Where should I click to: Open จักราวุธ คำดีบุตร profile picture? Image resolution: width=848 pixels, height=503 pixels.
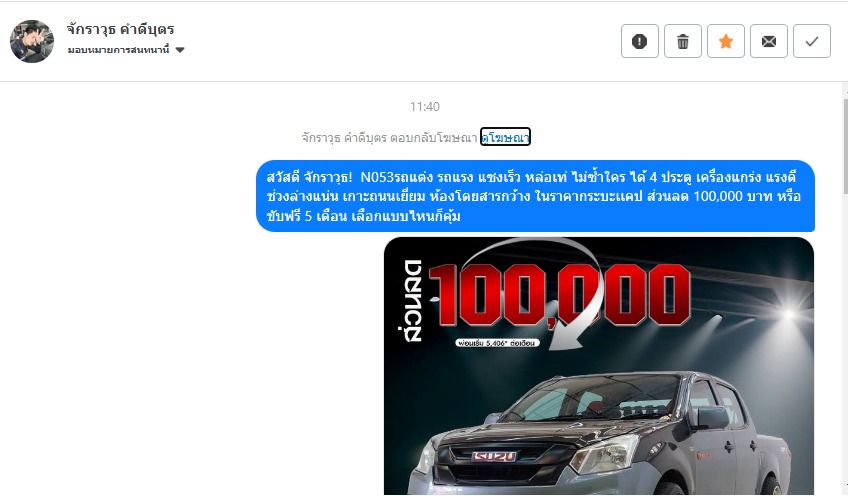click(32, 41)
